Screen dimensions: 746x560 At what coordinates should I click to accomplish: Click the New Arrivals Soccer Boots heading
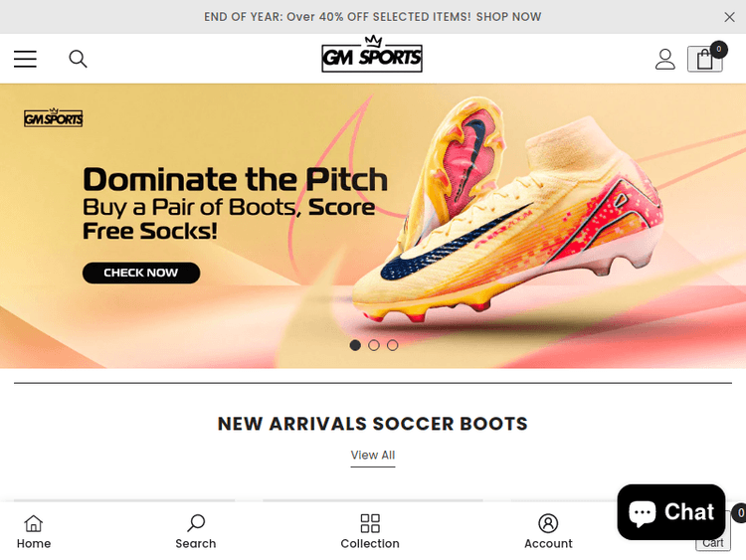[373, 424]
